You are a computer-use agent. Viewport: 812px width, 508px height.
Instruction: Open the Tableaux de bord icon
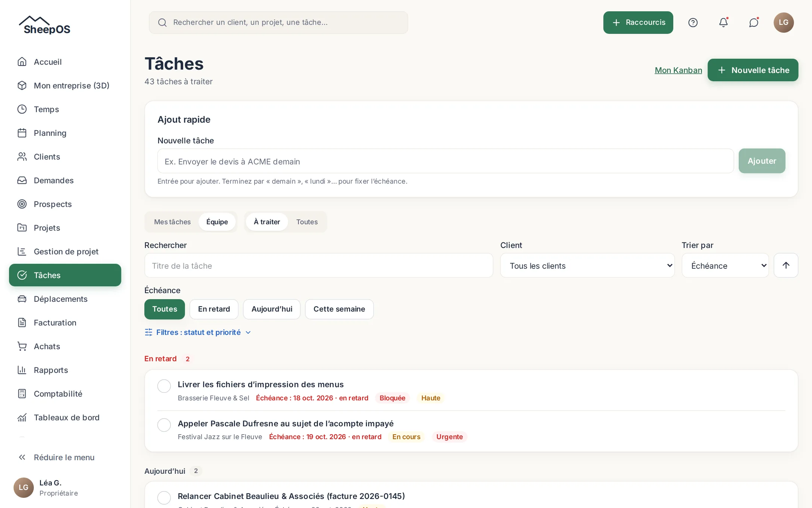(x=22, y=417)
